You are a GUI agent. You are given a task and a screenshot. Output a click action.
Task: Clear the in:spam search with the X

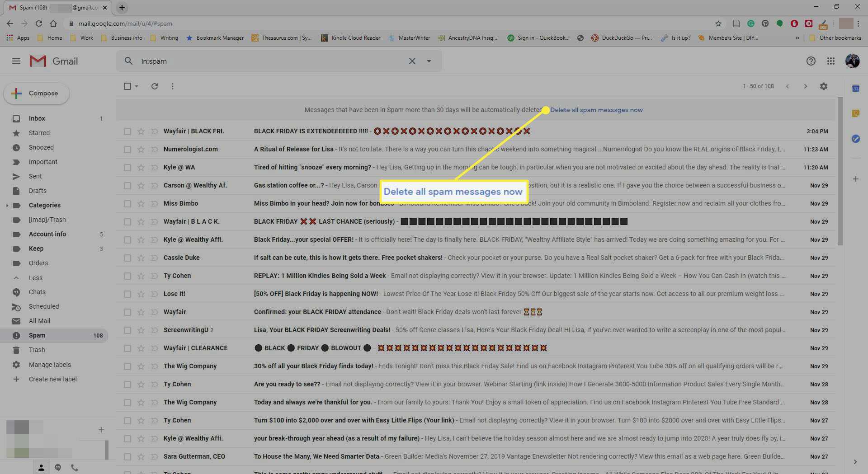(412, 61)
